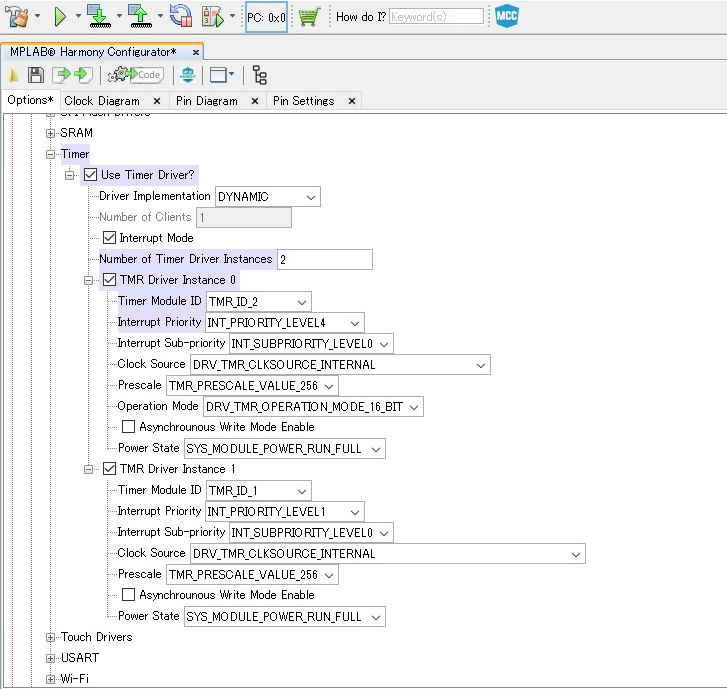Screen dimensions: 727x689
Task: Enable Instance 0 Asynchronous Write Mode checkbox
Action: coord(128,427)
